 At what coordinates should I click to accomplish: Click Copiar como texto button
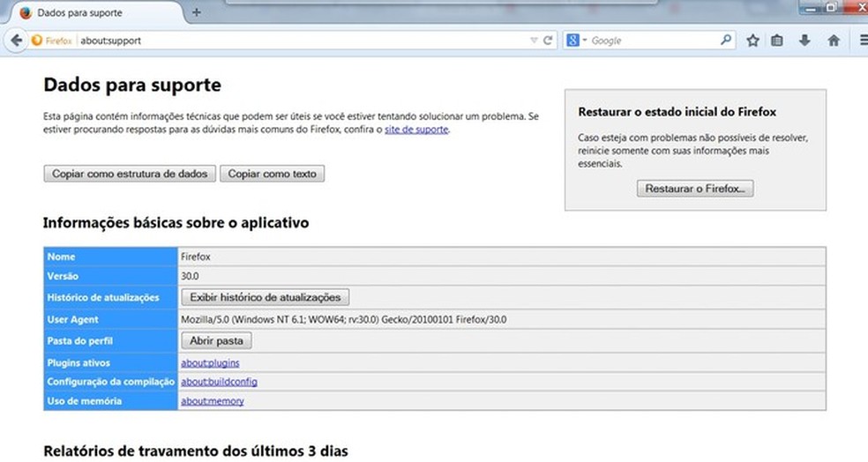273,174
